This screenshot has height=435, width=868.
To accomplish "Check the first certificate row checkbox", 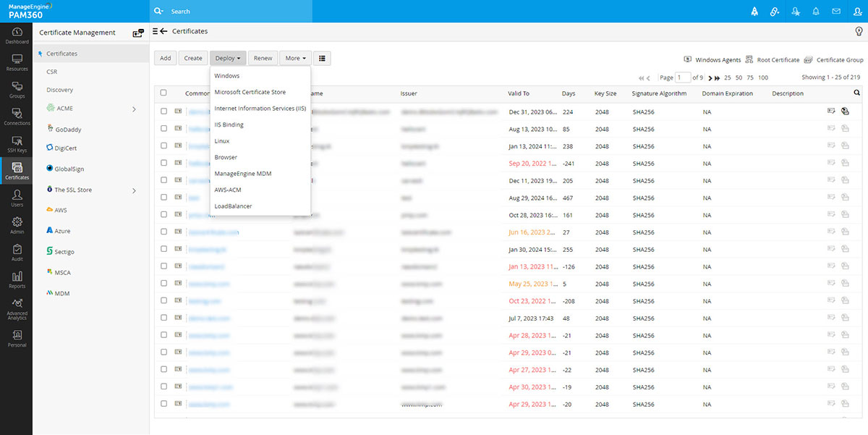I will coord(163,111).
